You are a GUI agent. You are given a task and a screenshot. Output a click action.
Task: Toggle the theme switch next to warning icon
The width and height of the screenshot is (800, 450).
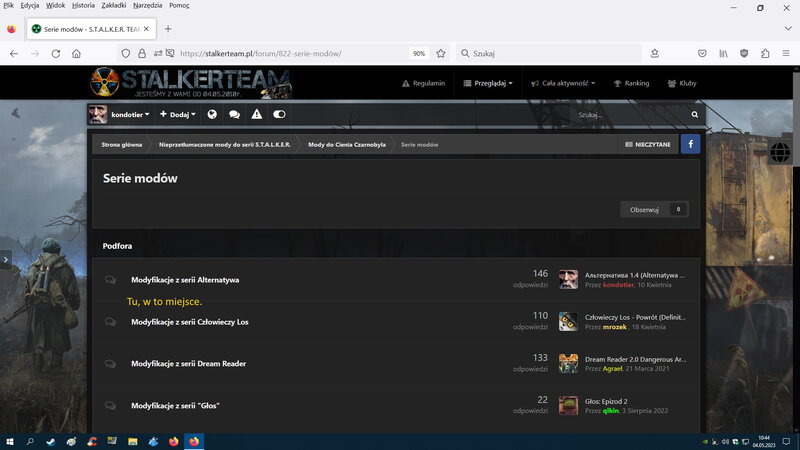point(279,115)
